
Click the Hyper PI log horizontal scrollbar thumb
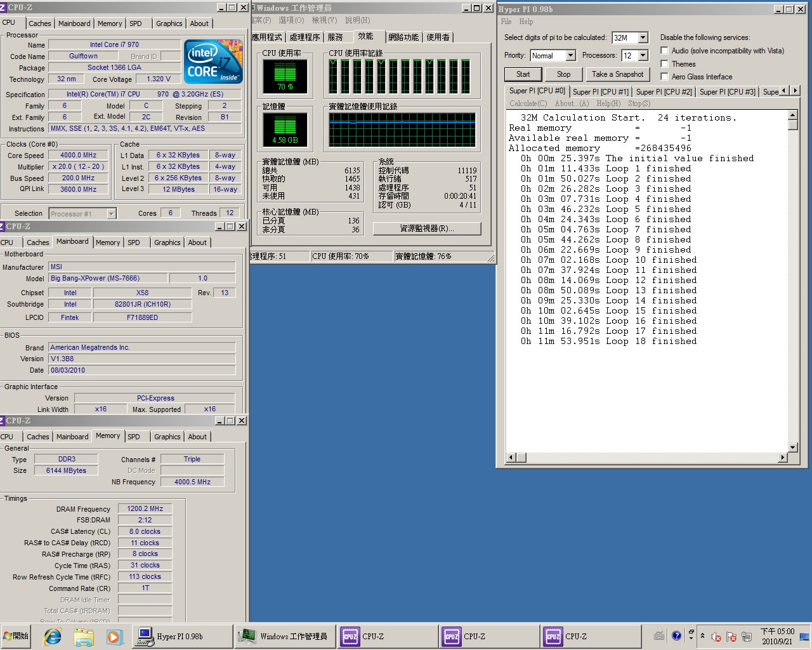pyautogui.click(x=521, y=458)
